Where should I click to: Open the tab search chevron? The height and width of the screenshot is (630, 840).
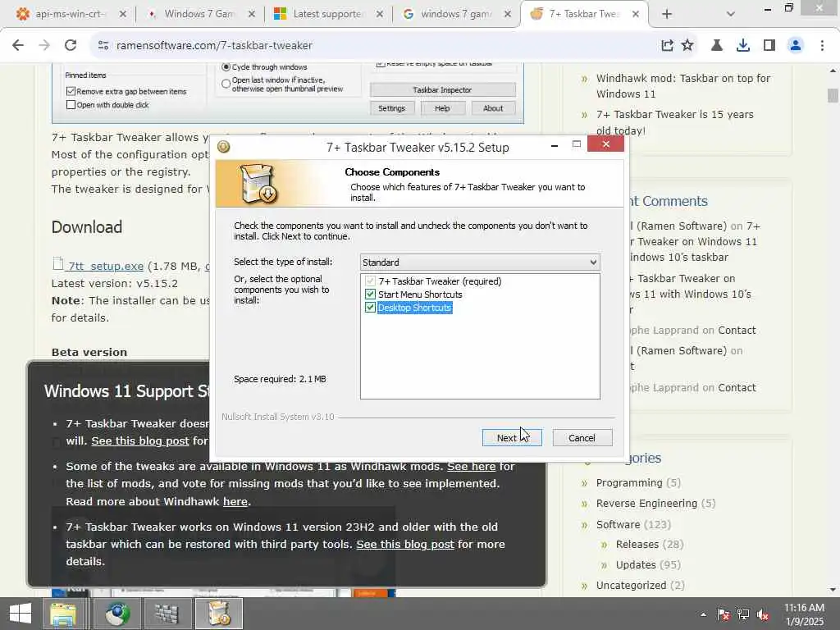point(731,14)
